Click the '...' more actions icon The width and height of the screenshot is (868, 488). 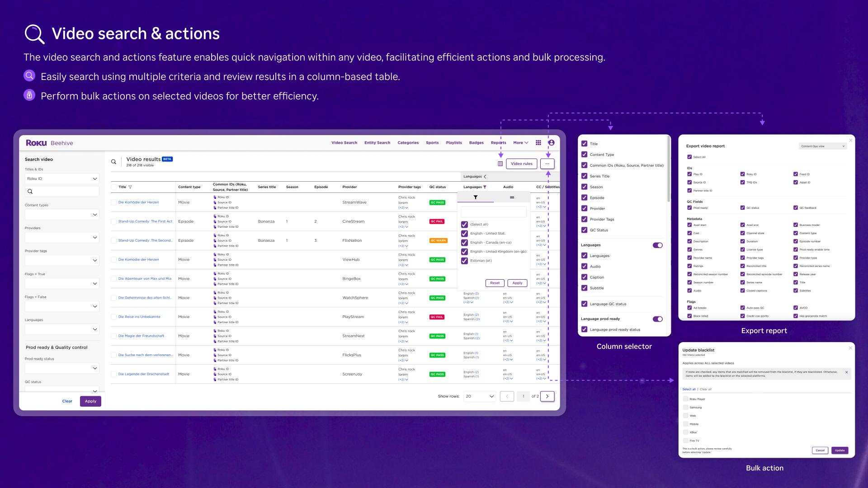pos(547,164)
